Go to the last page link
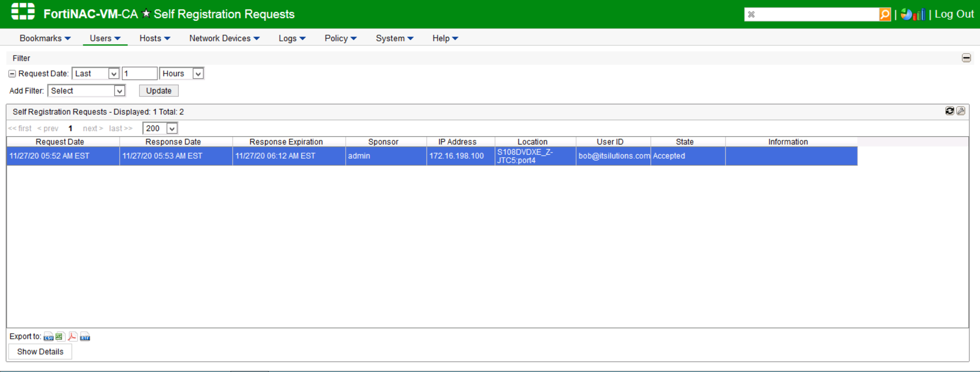This screenshot has height=372, width=980. click(121, 129)
